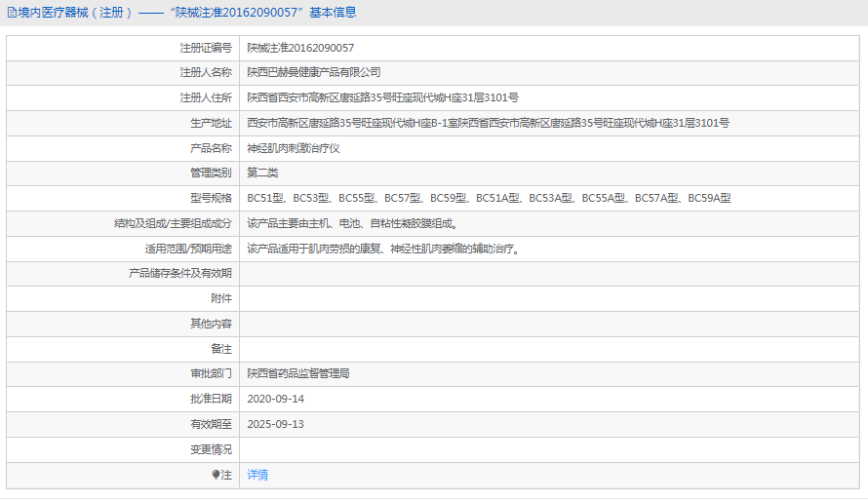The height and width of the screenshot is (501, 868).
Task: Click the 变更情况 label
Action: click(x=211, y=449)
